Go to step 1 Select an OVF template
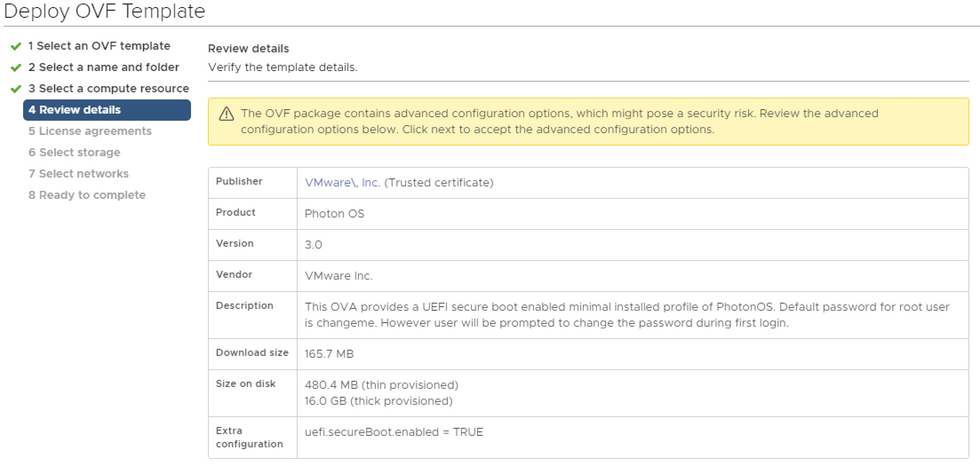Image resolution: width=980 pixels, height=474 pixels. pos(99,46)
